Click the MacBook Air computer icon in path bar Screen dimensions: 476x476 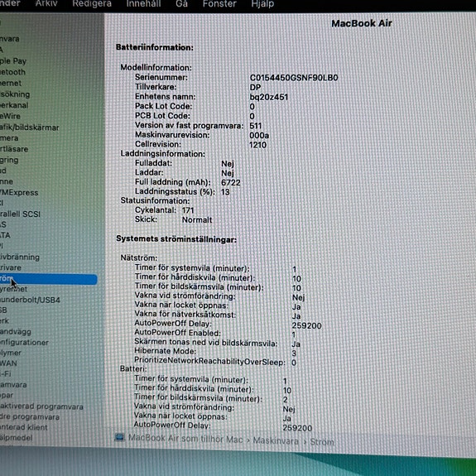point(119,437)
